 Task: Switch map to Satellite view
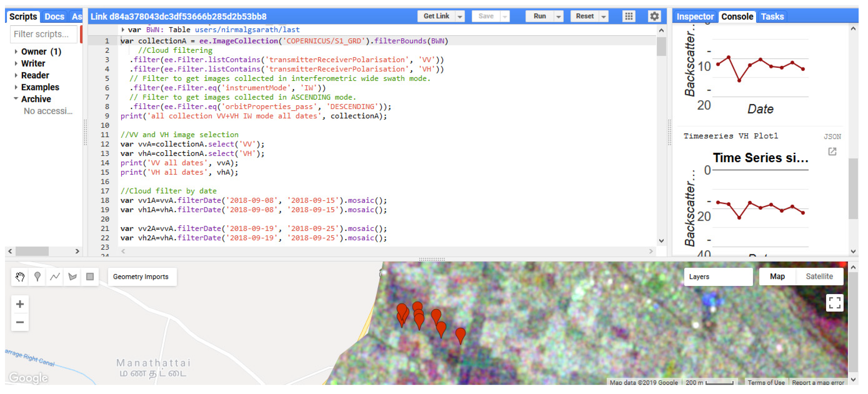point(819,276)
